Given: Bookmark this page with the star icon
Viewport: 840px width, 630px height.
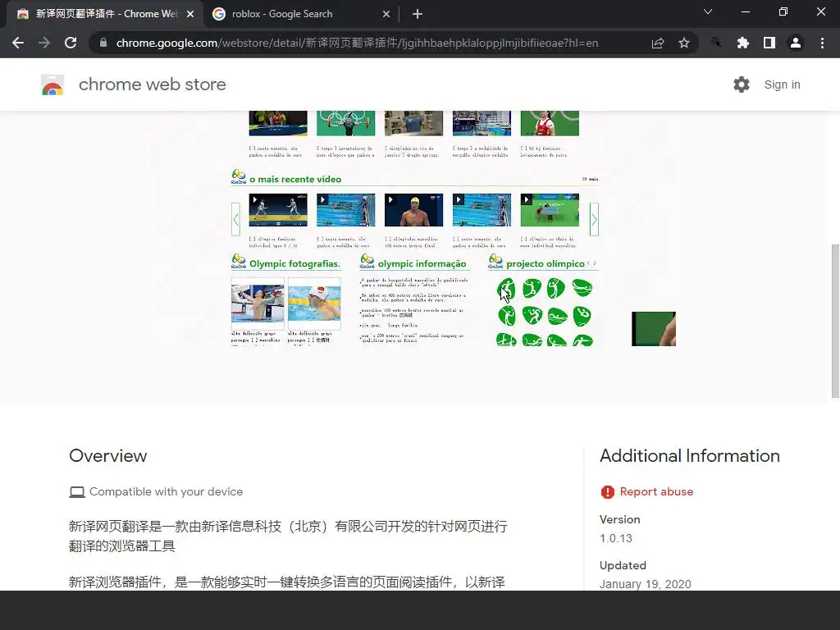Looking at the screenshot, I should (684, 43).
